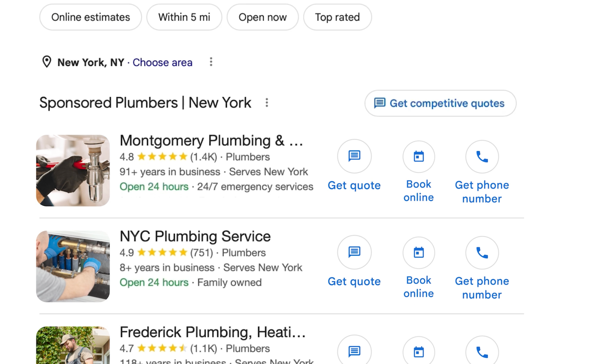Click the Choose area link
This screenshot has height=364, width=593.
163,62
